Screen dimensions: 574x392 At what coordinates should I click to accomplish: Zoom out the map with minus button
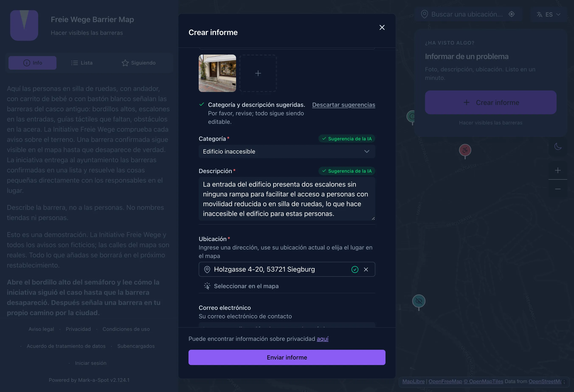click(x=558, y=189)
